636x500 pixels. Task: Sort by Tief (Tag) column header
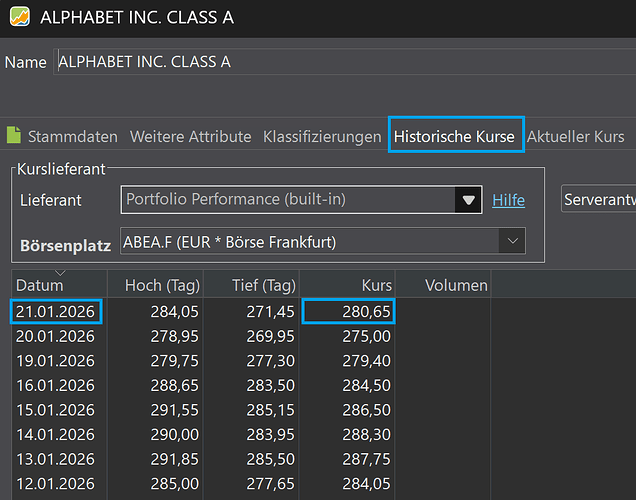pyautogui.click(x=251, y=285)
